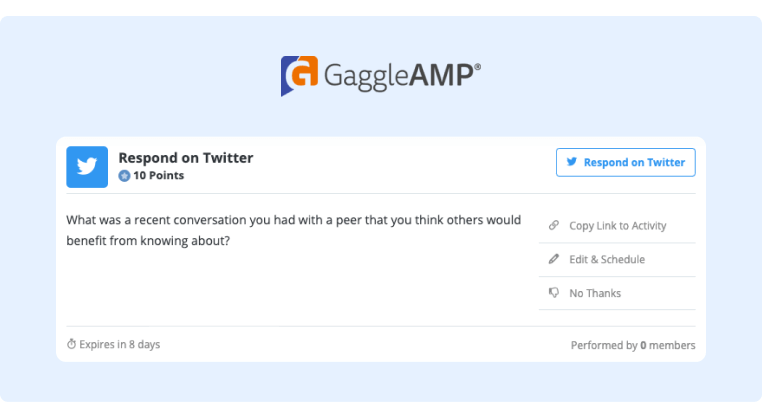Click the pencil icon beside Edit & Schedule
The width and height of the screenshot is (762, 418).
coord(554,259)
